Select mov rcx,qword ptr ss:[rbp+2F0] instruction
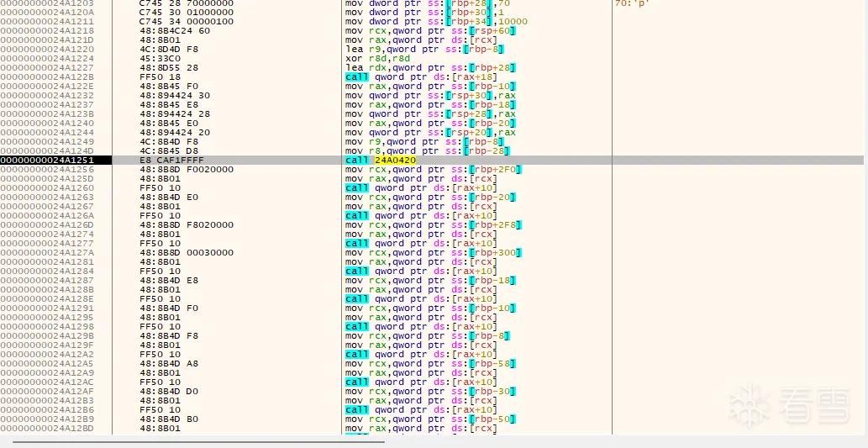 433,170
